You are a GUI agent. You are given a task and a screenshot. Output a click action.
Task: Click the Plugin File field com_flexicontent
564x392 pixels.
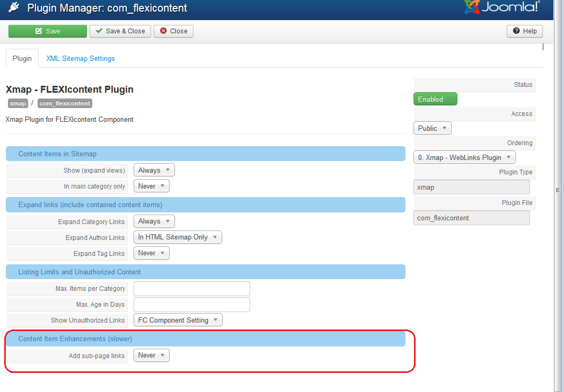click(x=472, y=218)
